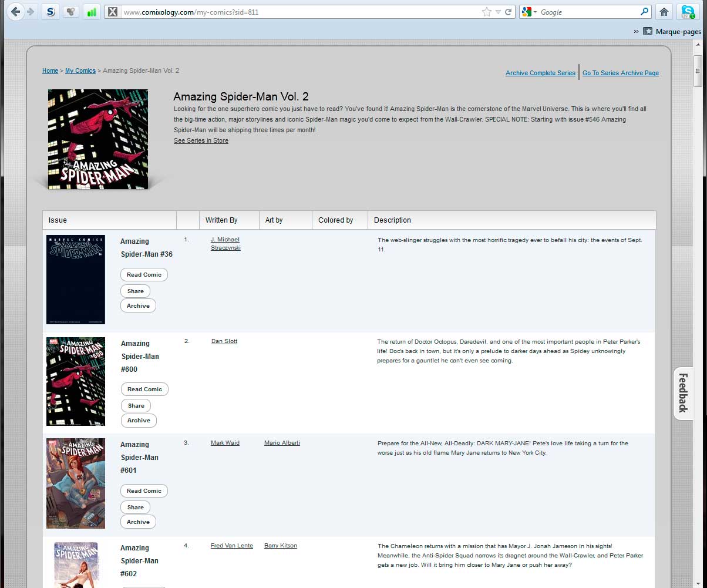The width and height of the screenshot is (707, 588).
Task: Sort by the Written By column header
Action: [x=229, y=220]
